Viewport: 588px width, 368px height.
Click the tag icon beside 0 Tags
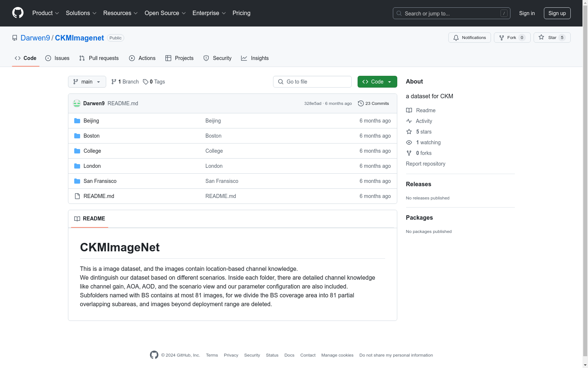[146, 82]
